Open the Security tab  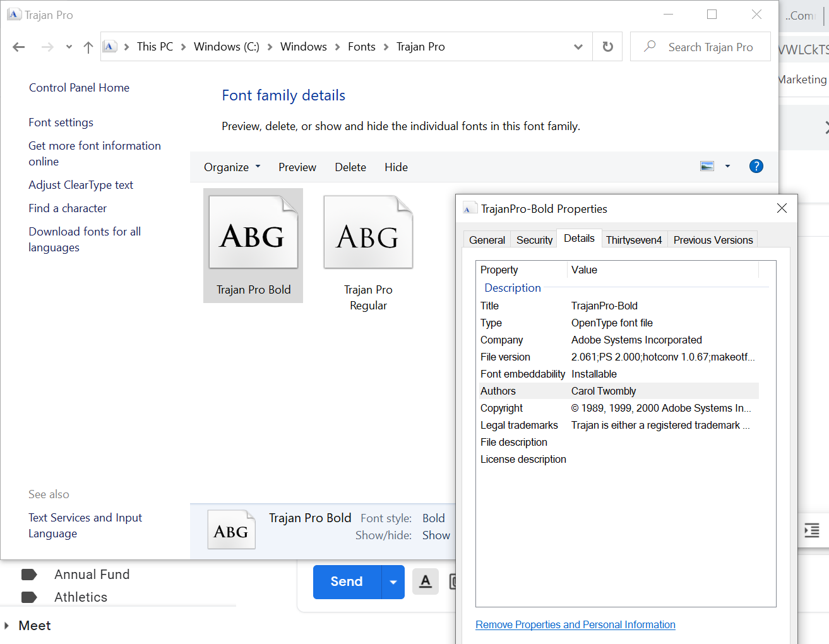(534, 240)
